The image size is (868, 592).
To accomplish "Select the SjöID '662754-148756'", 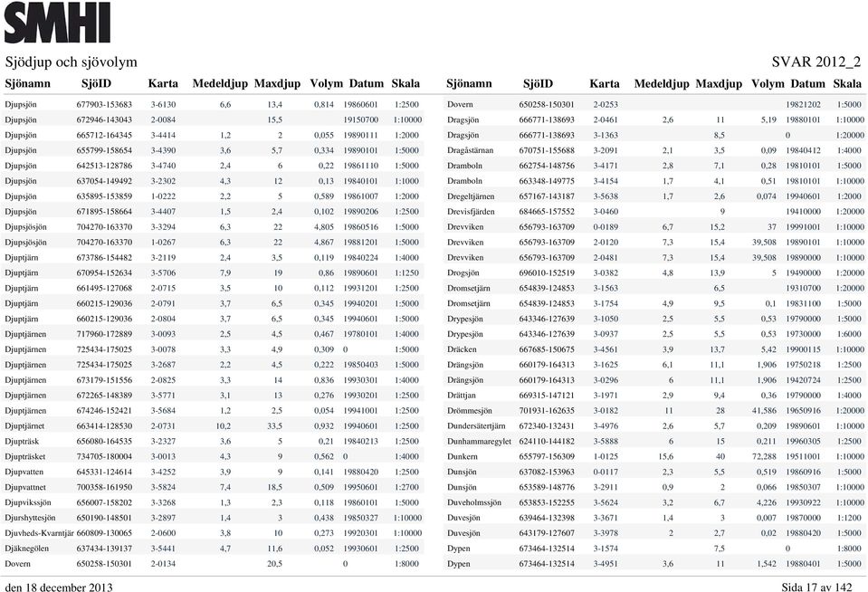I will (547, 166).
